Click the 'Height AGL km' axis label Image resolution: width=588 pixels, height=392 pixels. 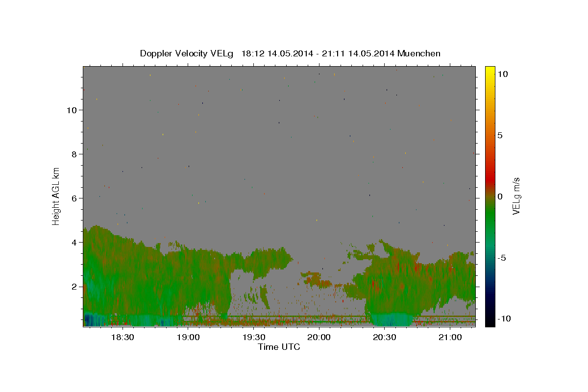point(56,196)
